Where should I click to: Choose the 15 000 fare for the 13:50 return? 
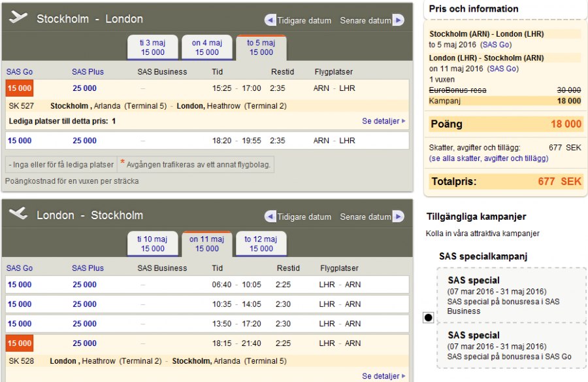pos(20,324)
